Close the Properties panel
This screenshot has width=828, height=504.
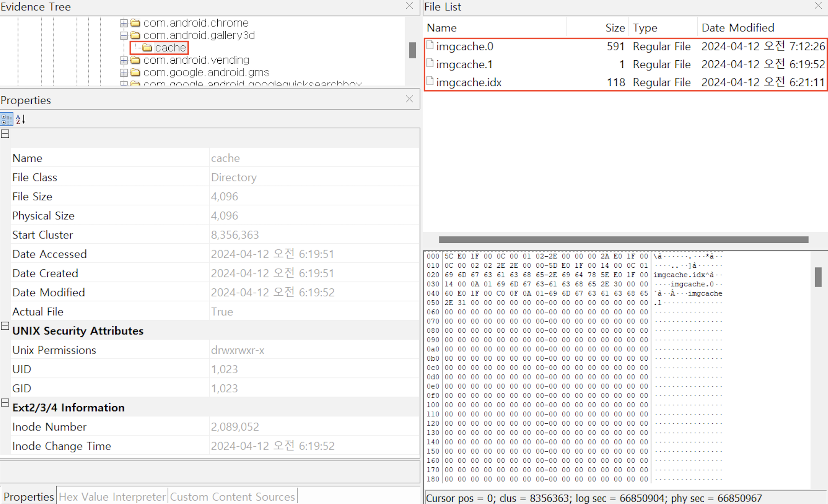tap(409, 99)
